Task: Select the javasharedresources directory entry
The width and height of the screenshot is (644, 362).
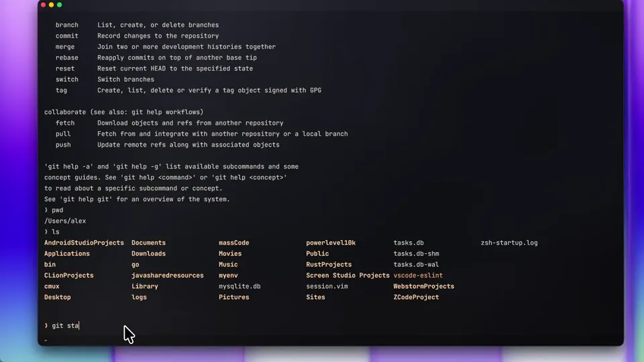Action: click(167, 276)
